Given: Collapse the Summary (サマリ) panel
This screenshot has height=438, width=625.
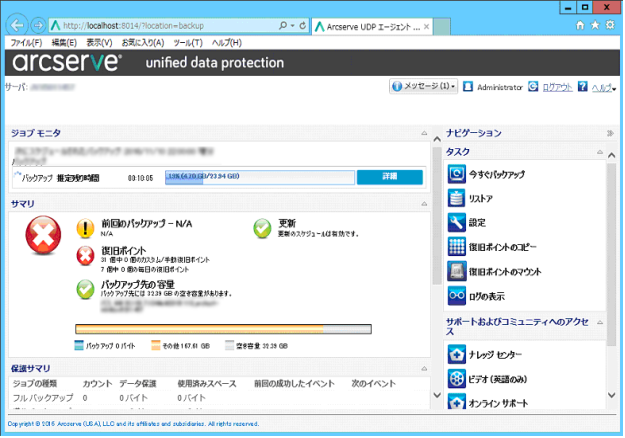Looking at the screenshot, I should 424,204.
